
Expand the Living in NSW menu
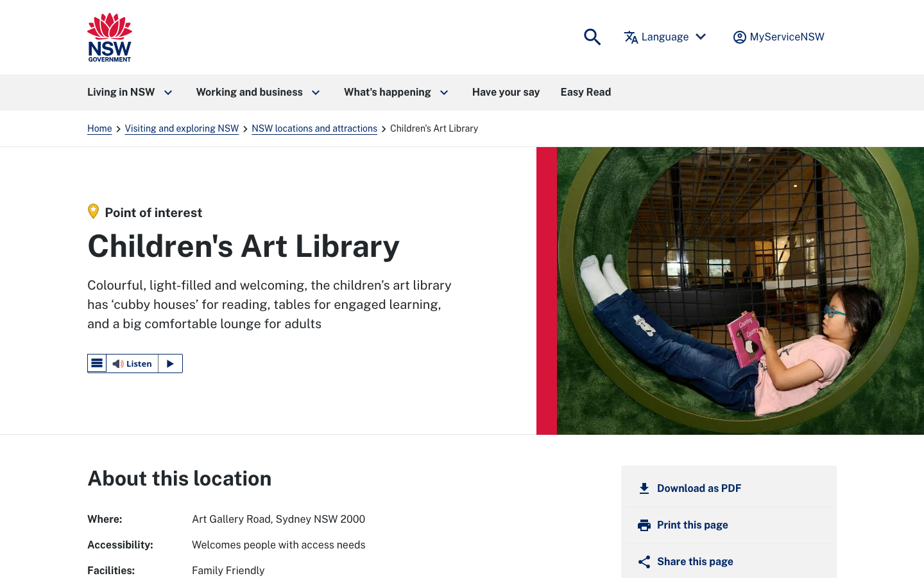point(130,92)
